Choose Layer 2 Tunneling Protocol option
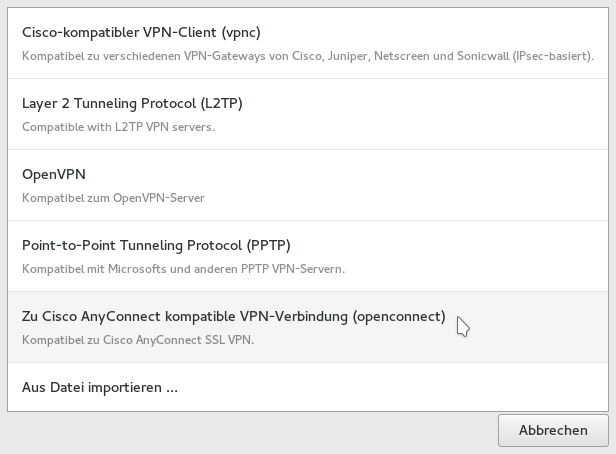 tap(132, 103)
